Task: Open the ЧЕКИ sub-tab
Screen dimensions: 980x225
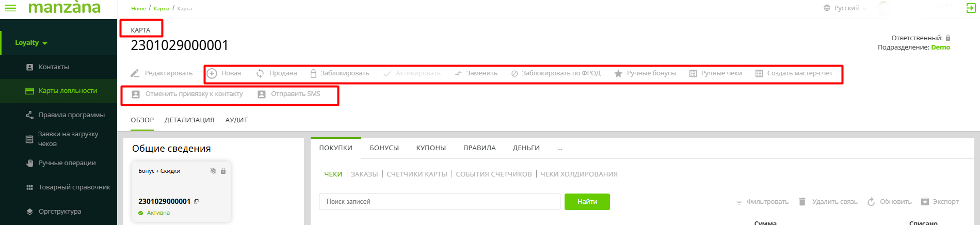Action: coord(333,174)
